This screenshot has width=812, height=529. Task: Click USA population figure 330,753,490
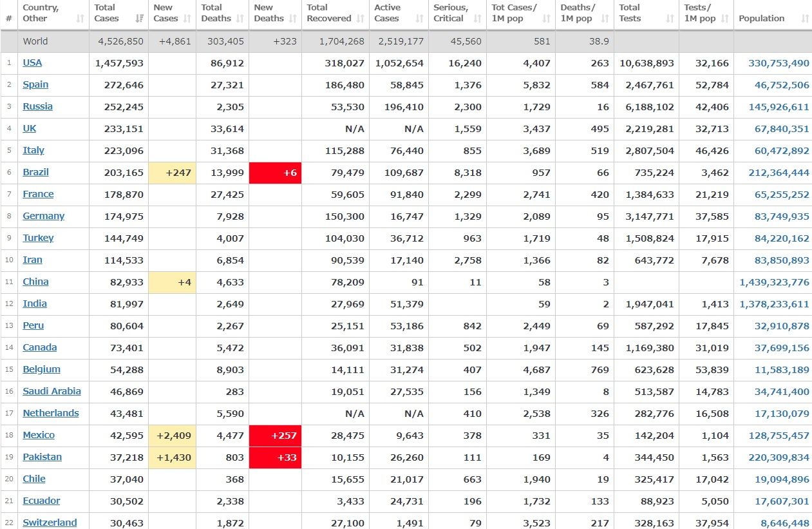tap(779, 63)
